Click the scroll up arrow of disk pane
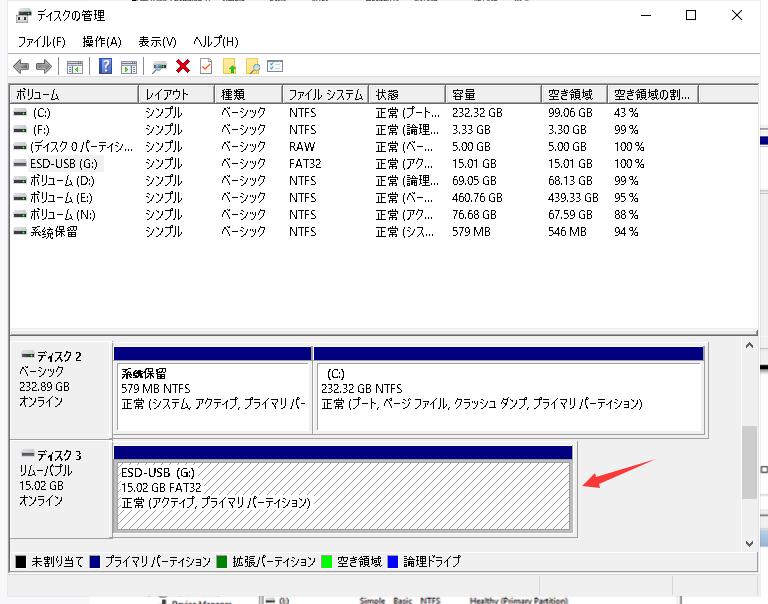768x604 pixels. click(749, 345)
